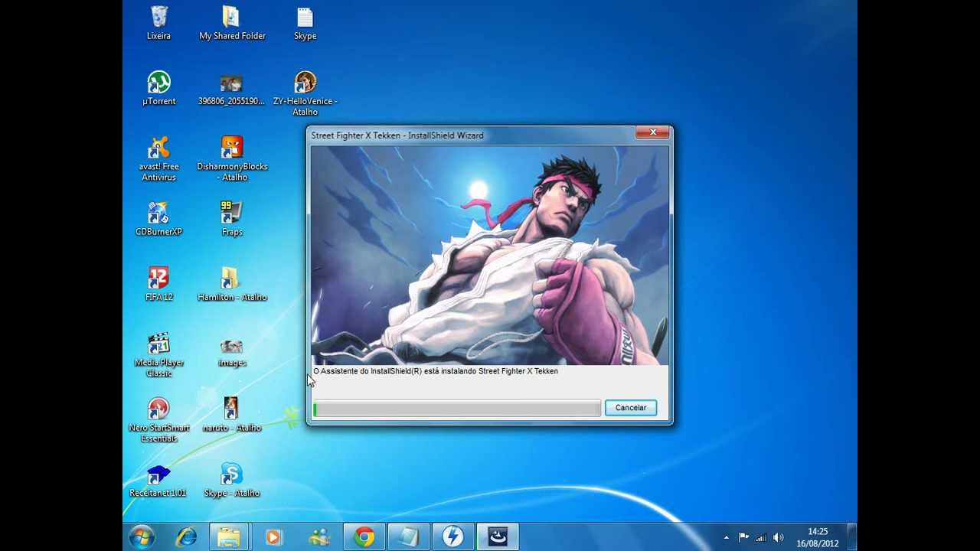This screenshot has height=551, width=980.
Task: Click the Show Desktop strip
Action: click(x=852, y=537)
